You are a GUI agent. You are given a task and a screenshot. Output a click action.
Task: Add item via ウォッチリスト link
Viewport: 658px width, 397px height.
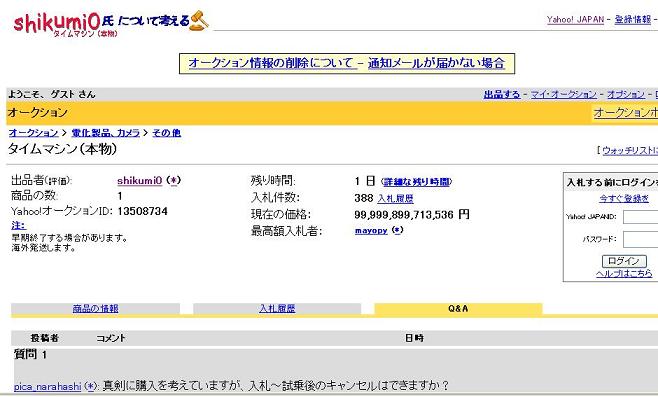630,150
